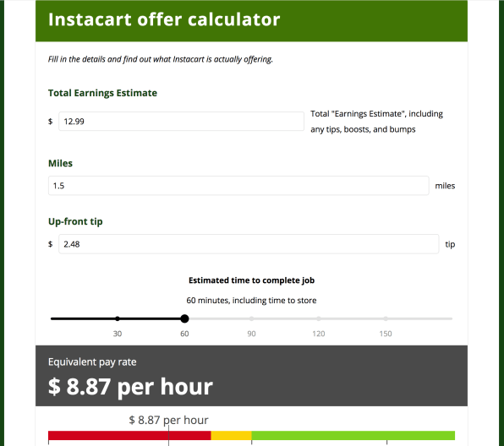Click the slider handle at 60 minutes
This screenshot has height=446, width=504.
pos(184,318)
